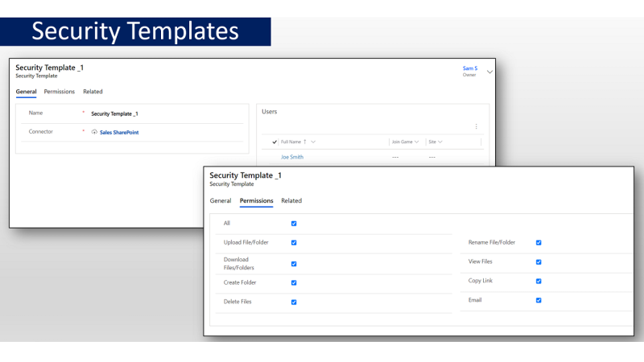644x362 pixels.
Task: Expand the header chevron next to Owner
Action: pyautogui.click(x=489, y=72)
